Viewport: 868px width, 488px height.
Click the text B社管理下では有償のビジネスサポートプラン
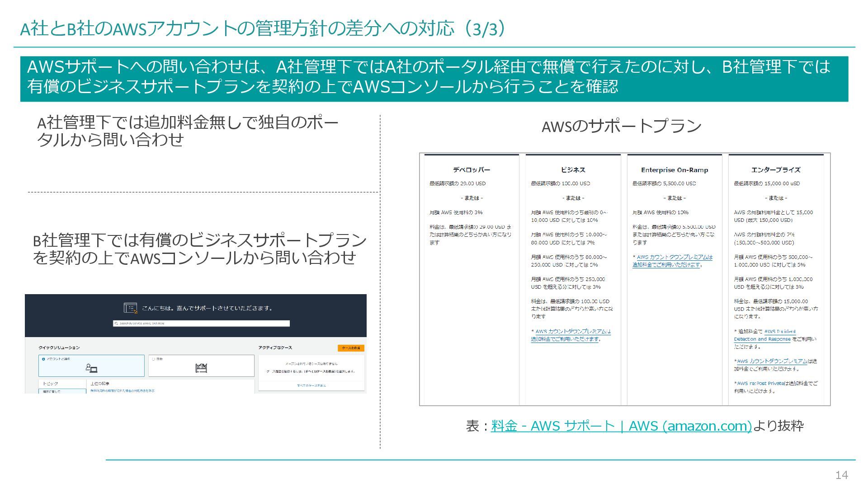[199, 249]
